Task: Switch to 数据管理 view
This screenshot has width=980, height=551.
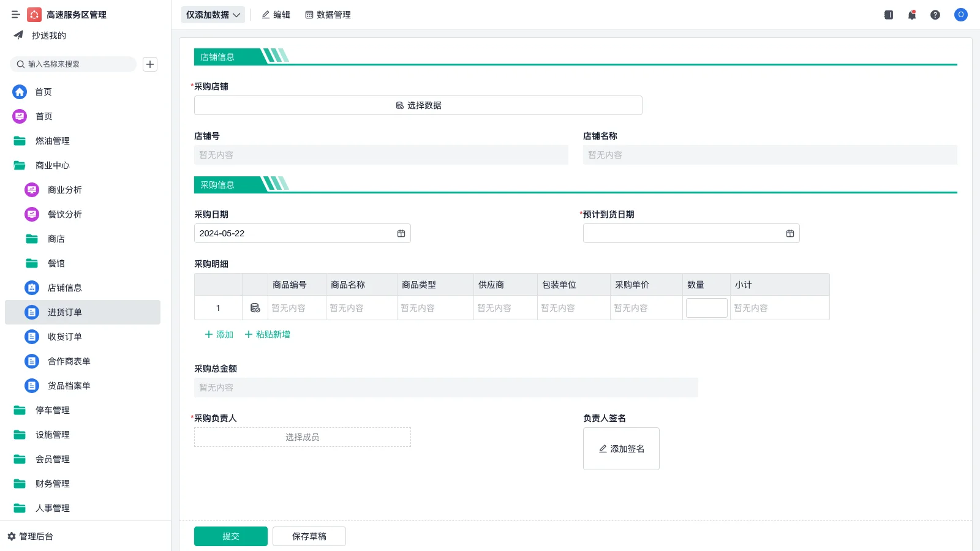Action: pos(328,15)
